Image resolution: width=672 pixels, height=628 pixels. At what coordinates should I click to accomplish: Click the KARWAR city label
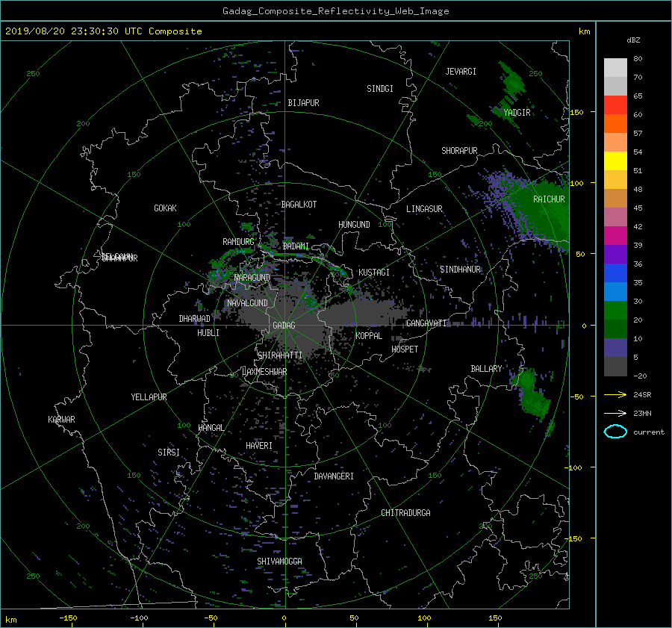[x=61, y=419]
